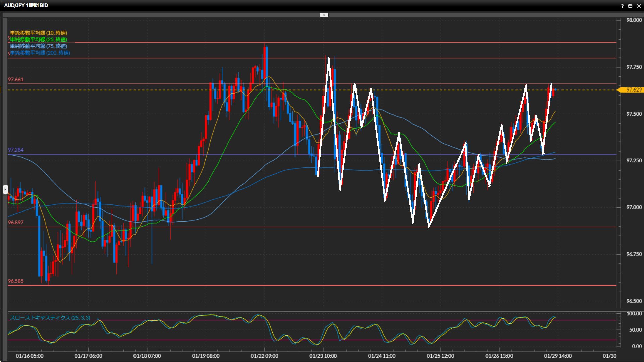Expand the left side panel arrow

pyautogui.click(x=5, y=190)
